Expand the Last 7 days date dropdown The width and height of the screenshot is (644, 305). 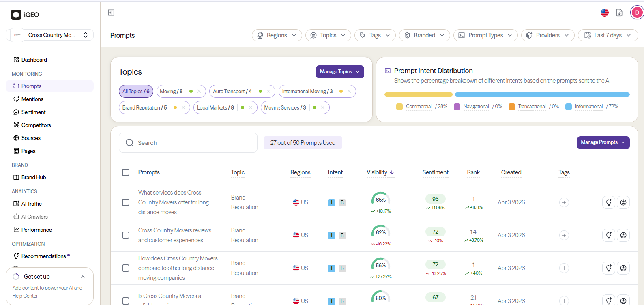[x=608, y=35]
